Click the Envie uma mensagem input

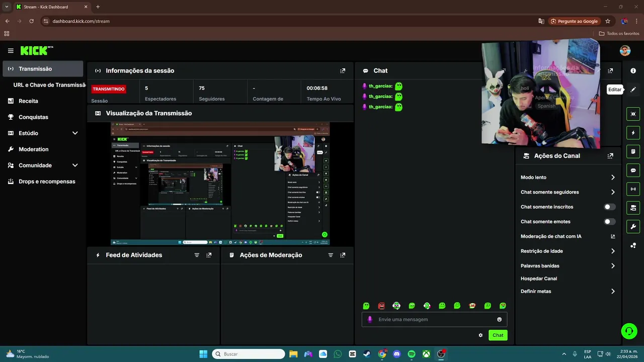pyautogui.click(x=434, y=319)
